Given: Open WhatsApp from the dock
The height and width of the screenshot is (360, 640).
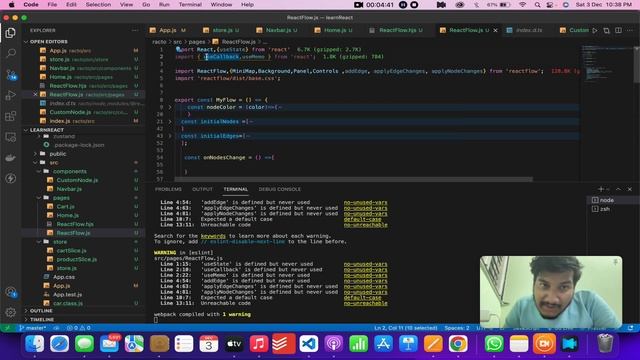Looking at the screenshot, I should [x=494, y=344].
